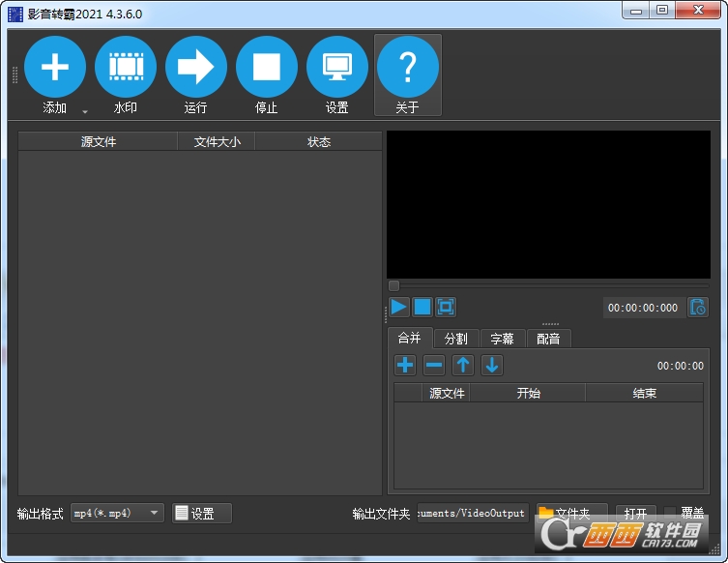This screenshot has width=728, height=563.
Task: Move merge item down with arrow
Action: tap(492, 365)
